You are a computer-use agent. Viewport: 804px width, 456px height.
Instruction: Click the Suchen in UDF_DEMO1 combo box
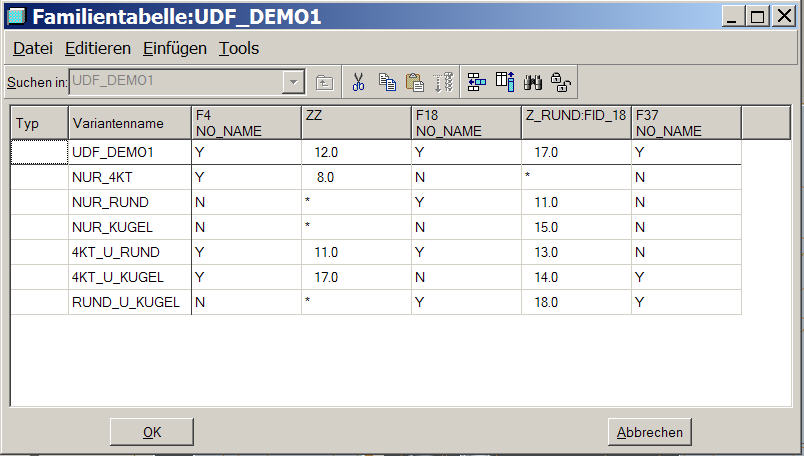tap(187, 82)
